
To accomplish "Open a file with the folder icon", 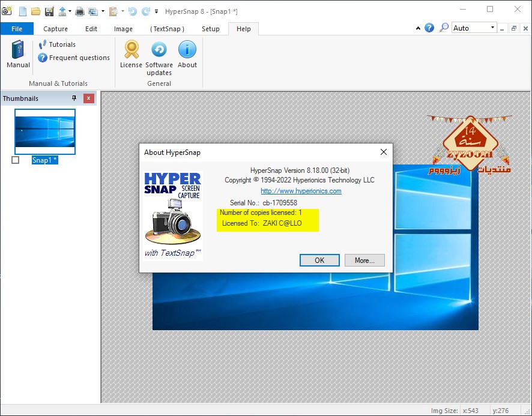I will (35, 11).
